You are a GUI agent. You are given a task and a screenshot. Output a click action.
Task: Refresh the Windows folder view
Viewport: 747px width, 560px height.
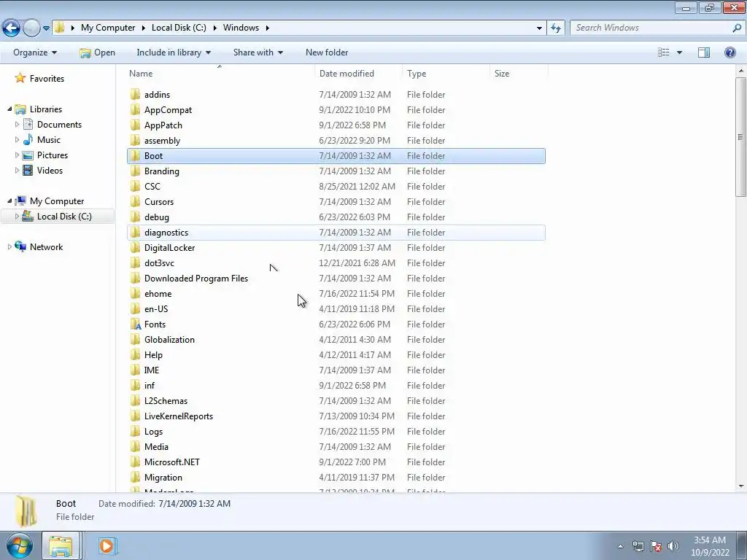pos(555,28)
